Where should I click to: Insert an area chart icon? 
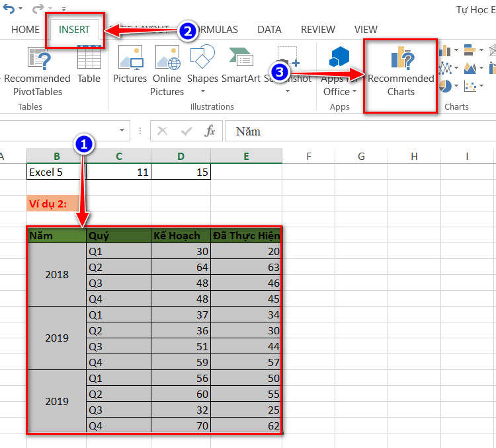click(x=470, y=68)
